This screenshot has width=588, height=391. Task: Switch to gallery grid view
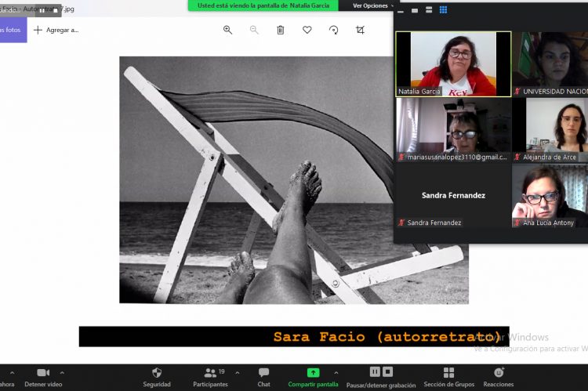(x=443, y=10)
